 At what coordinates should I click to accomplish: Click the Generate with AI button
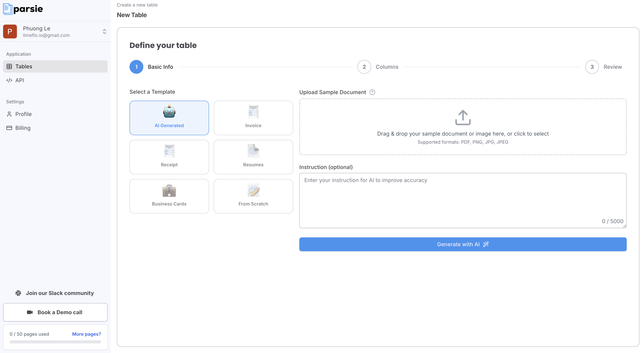(463, 244)
